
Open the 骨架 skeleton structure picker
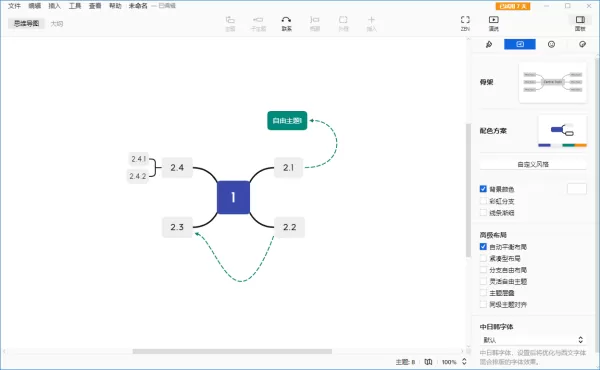pos(553,82)
